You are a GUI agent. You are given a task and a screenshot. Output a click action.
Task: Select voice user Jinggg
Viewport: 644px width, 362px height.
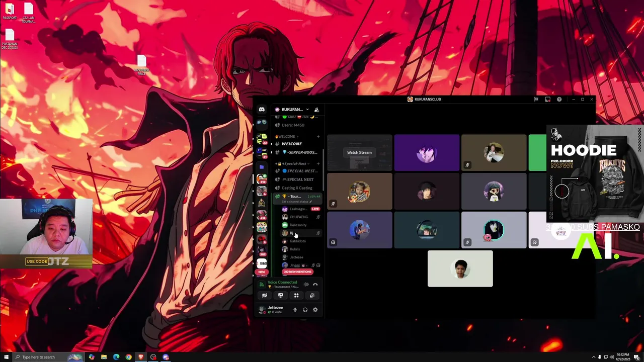[x=301, y=265]
